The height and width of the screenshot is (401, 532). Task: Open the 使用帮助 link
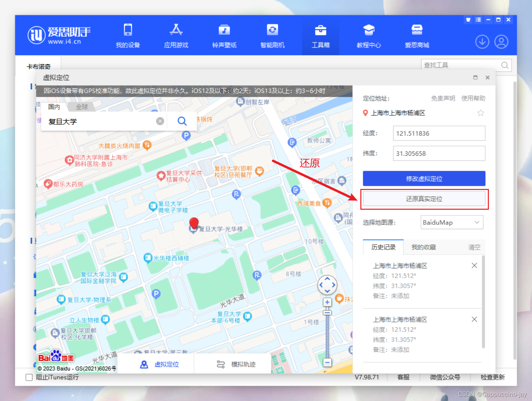[x=473, y=98]
